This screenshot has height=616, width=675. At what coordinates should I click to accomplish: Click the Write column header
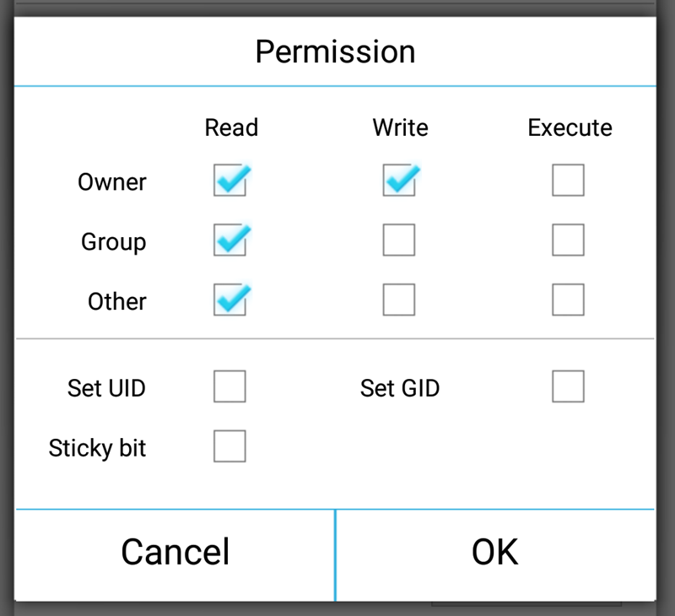coord(400,127)
